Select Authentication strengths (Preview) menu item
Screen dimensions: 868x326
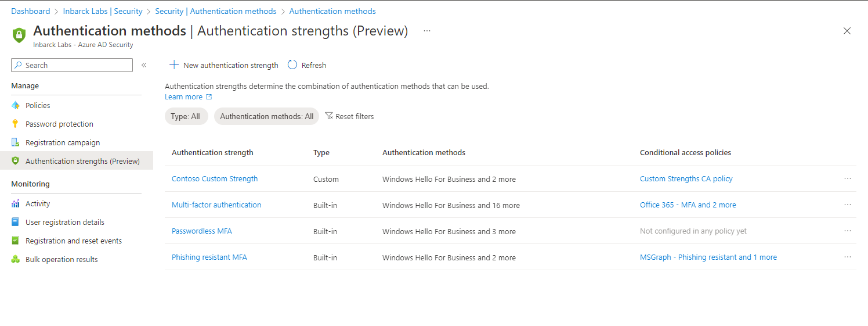point(82,161)
